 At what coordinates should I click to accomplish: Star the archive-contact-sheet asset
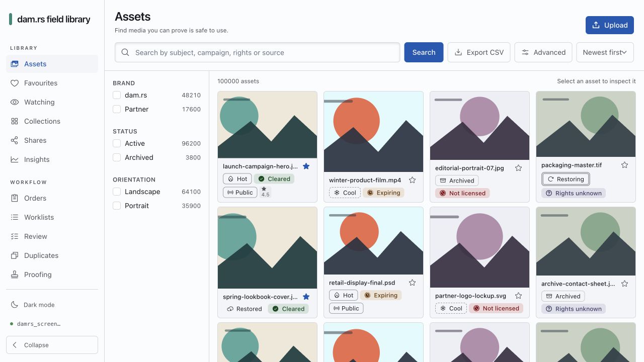(x=624, y=284)
